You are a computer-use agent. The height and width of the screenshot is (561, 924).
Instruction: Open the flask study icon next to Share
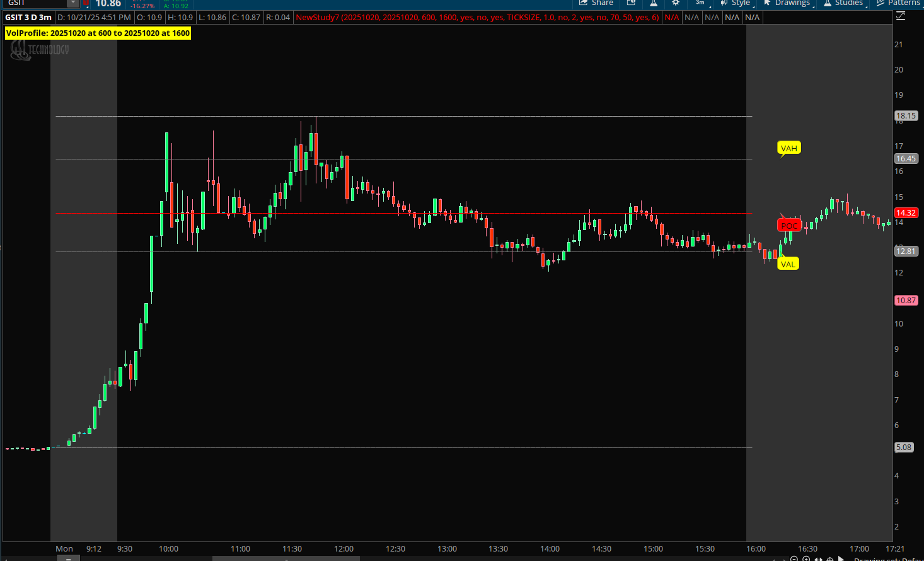(654, 3)
